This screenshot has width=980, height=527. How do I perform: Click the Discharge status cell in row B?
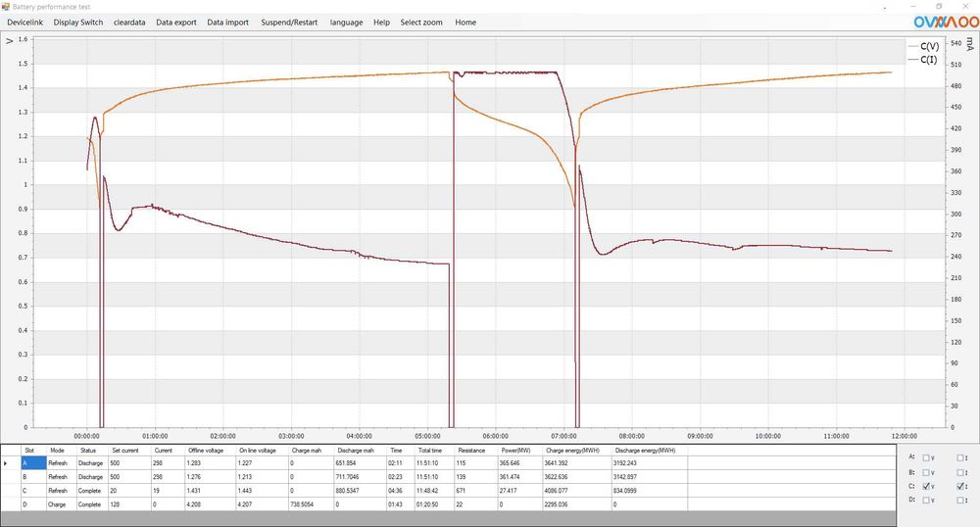[x=92, y=477]
